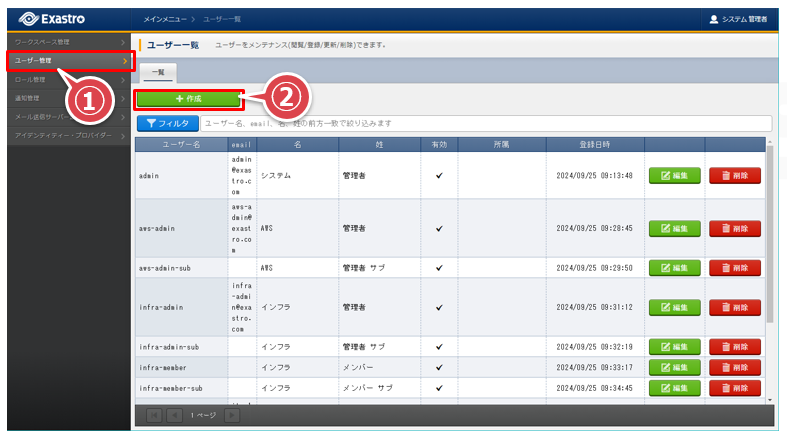The height and width of the screenshot is (436, 787).
Task: Click the 有効 checkmark for infra-member
Action: pos(438,367)
